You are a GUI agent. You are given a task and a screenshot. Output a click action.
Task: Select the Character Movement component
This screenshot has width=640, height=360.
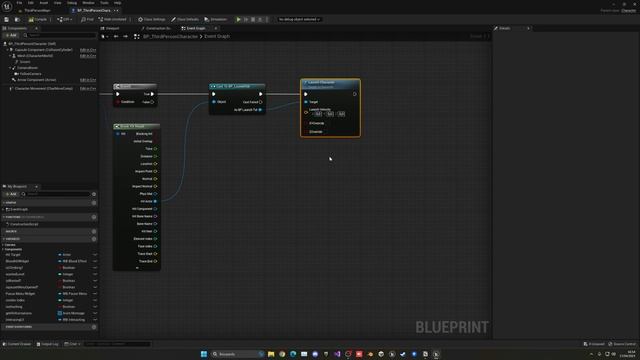(x=44, y=89)
